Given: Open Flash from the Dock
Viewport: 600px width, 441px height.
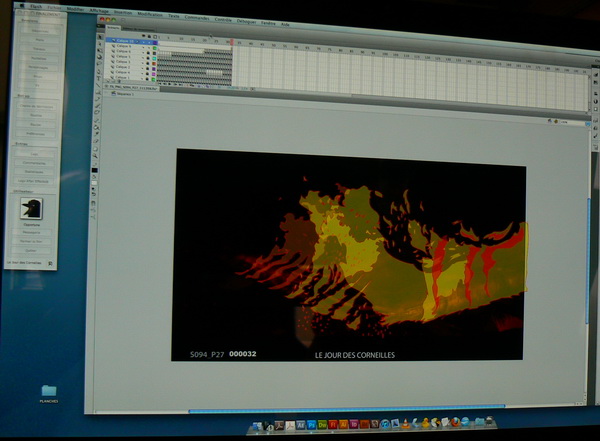Looking at the screenshot, I should [333, 425].
